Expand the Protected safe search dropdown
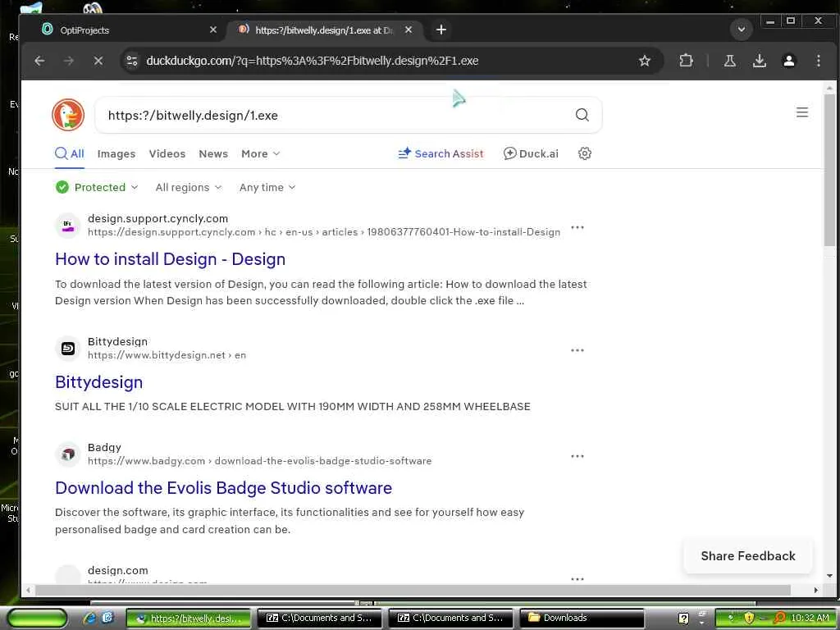This screenshot has width=840, height=630. click(x=97, y=187)
